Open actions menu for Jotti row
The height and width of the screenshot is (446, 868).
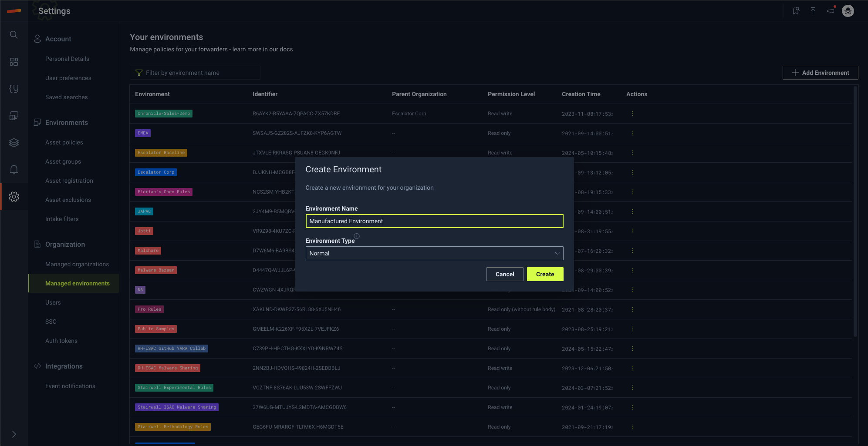pyautogui.click(x=632, y=231)
